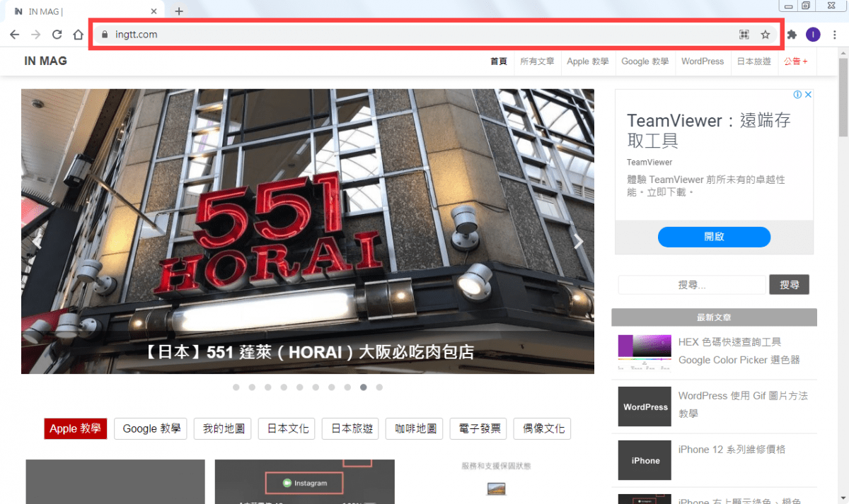Select the first carousel dot
849x504 pixels.
tap(236, 387)
